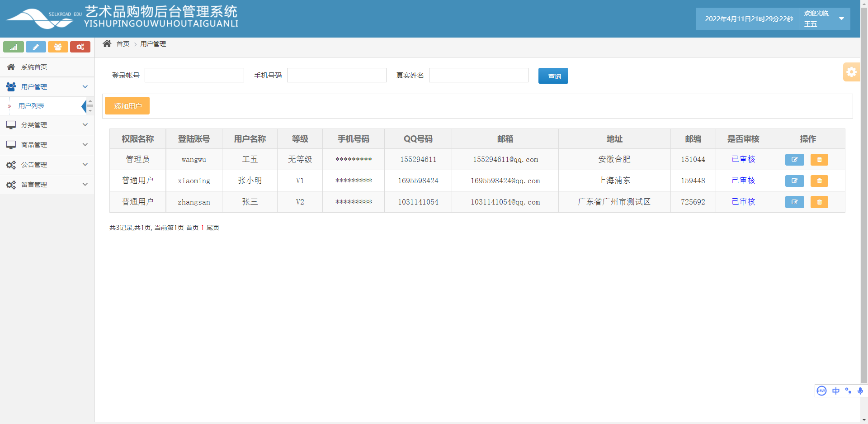Viewport: 868px width, 424px height.
Task: Click 已审核 link for xiaoming
Action: 743,181
